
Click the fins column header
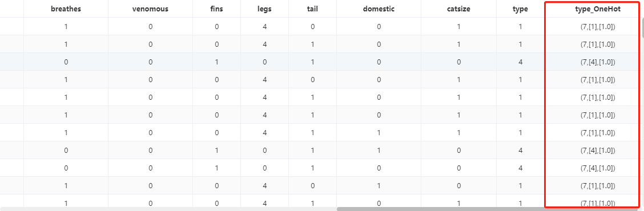click(x=216, y=9)
